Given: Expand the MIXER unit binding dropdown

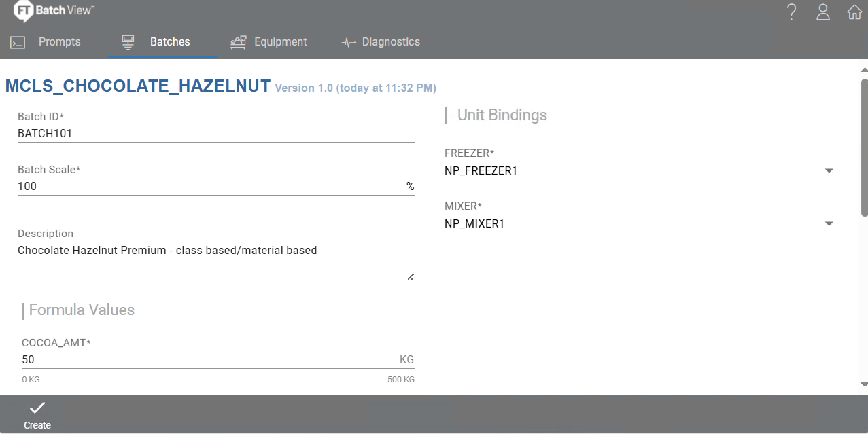Looking at the screenshot, I should [x=640, y=224].
